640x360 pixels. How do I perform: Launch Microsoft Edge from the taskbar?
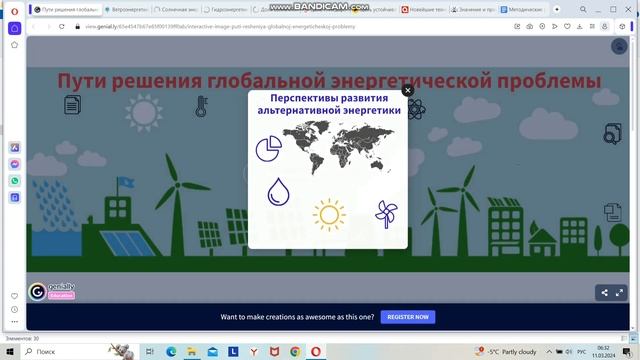pos(171,351)
